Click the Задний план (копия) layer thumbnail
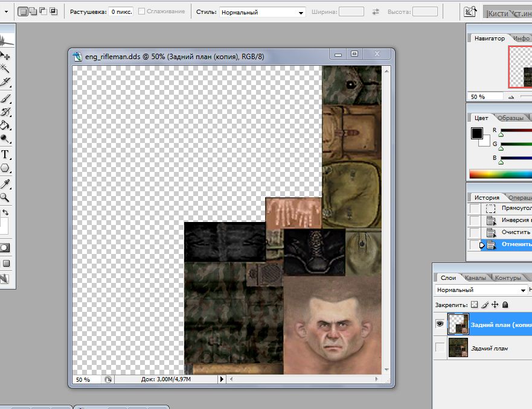 point(458,324)
